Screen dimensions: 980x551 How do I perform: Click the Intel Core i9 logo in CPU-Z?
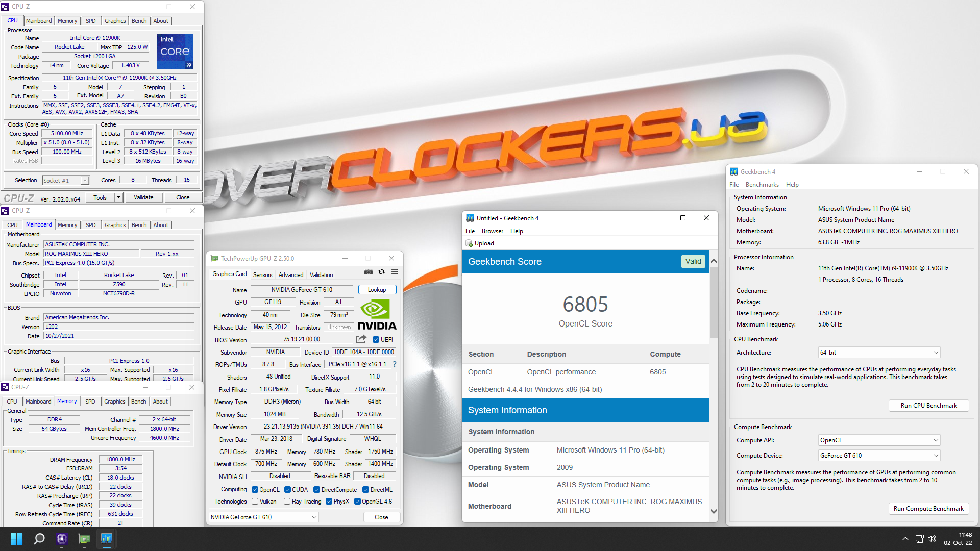[175, 52]
